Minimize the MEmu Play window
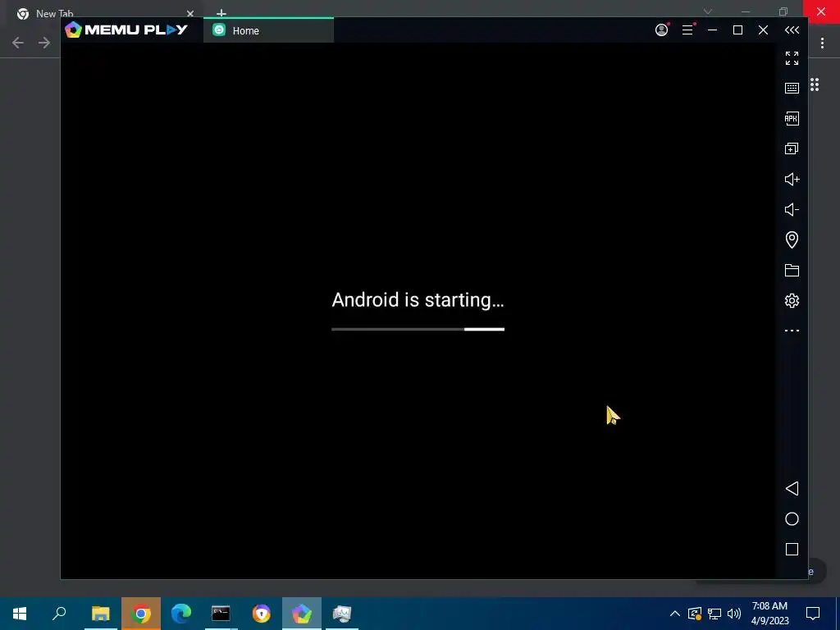Image resolution: width=840 pixels, height=630 pixels. click(713, 30)
